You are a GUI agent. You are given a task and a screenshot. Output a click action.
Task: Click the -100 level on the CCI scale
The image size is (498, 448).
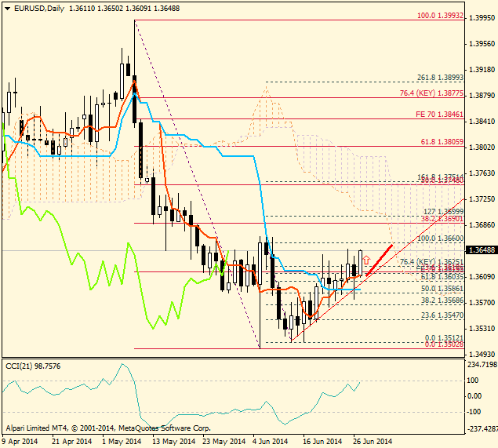pyautogui.click(x=473, y=412)
